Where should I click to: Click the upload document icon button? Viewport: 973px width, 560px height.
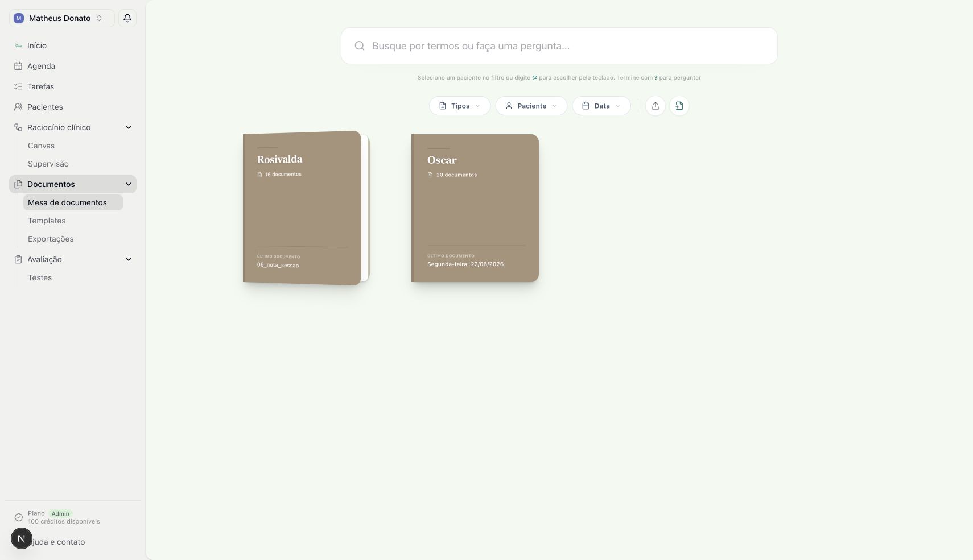[x=655, y=106]
